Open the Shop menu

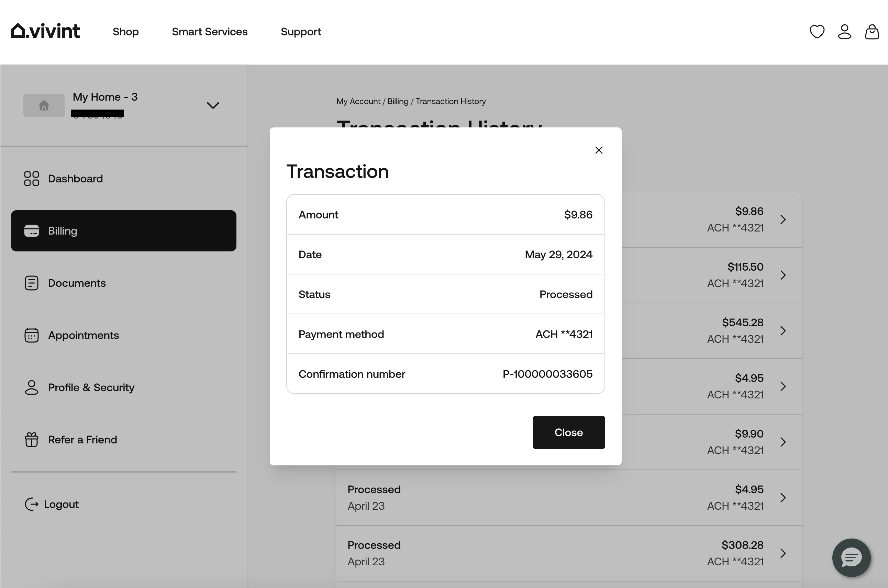[x=126, y=32]
